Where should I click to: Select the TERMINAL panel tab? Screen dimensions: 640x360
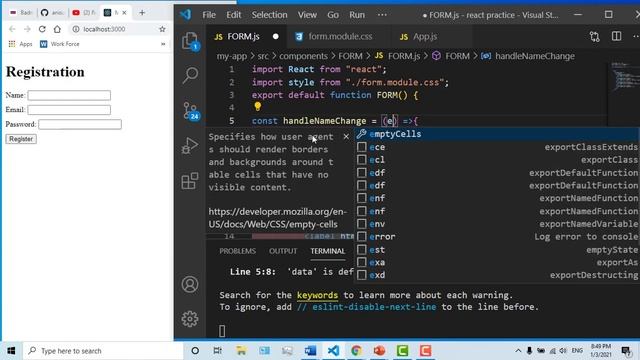(x=327, y=251)
